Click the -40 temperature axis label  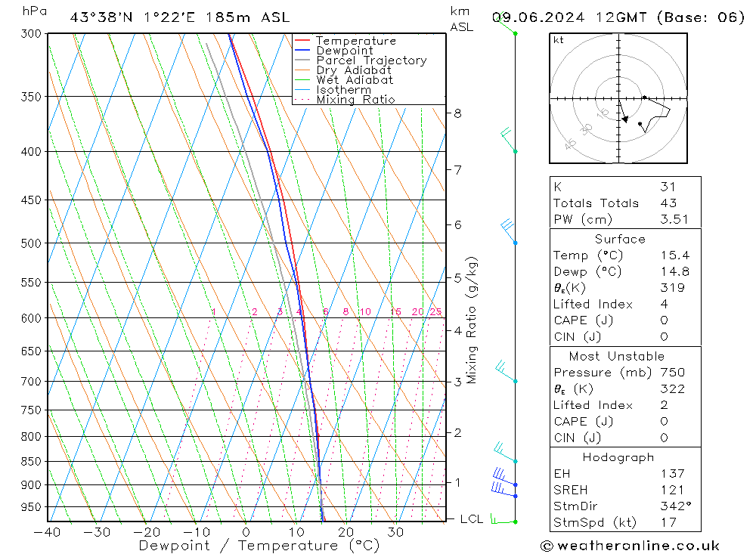click(47, 532)
